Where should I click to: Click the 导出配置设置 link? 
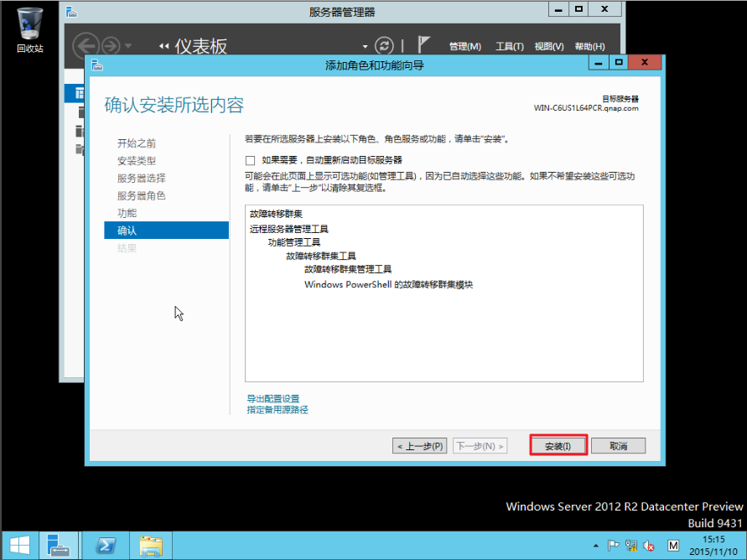pyautogui.click(x=273, y=398)
